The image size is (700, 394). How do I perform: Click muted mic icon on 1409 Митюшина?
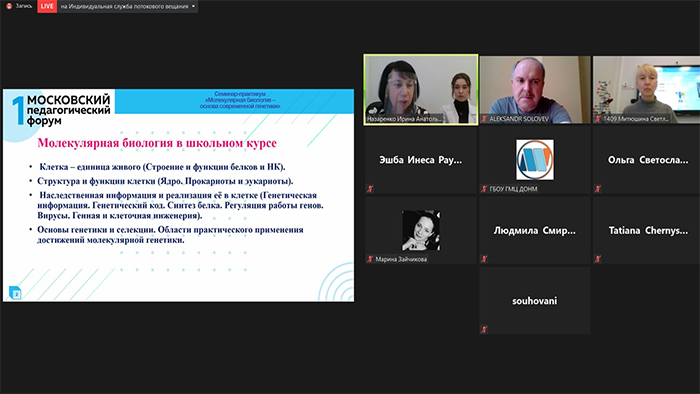tap(598, 119)
